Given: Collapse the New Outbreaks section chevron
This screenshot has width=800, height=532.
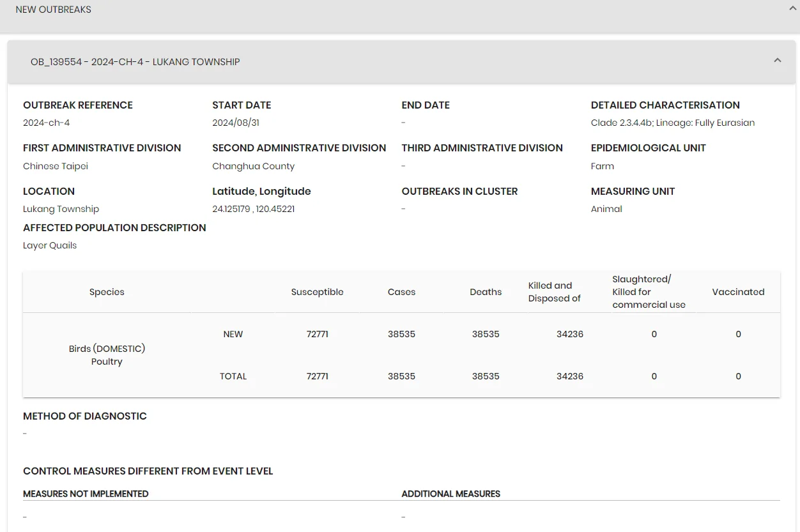Looking at the screenshot, I should tap(792, 9).
